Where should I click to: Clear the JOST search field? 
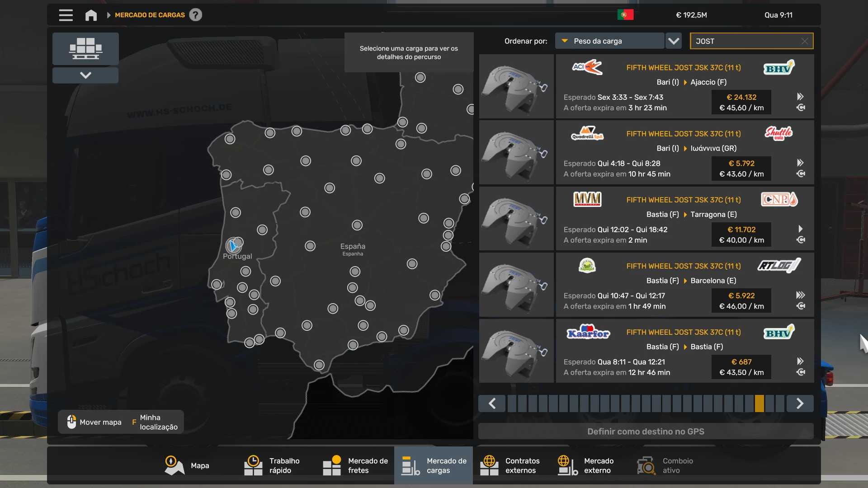804,41
